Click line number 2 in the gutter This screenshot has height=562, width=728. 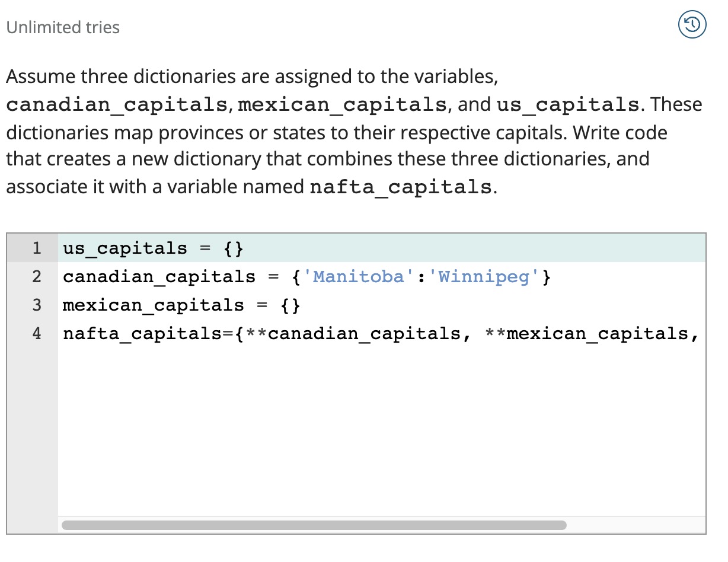[x=37, y=276]
